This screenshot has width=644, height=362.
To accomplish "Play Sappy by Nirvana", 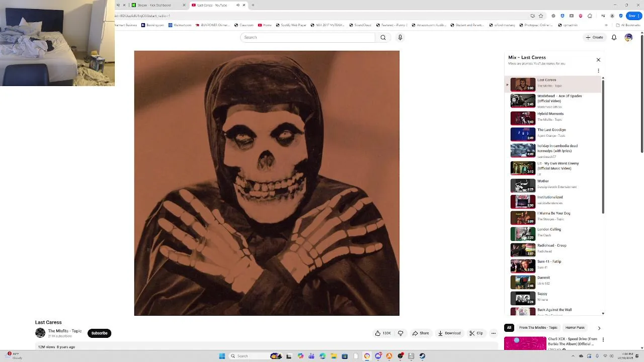I will tap(553, 298).
